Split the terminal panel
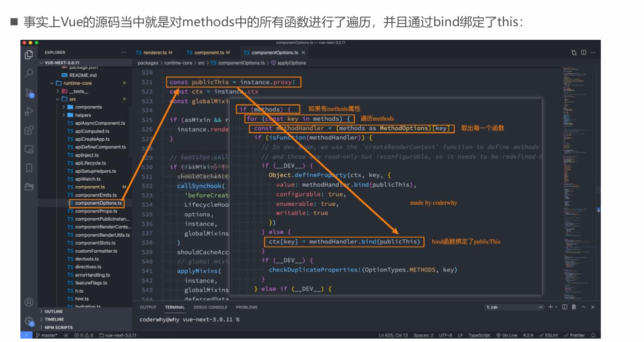 pyautogui.click(x=565, y=307)
